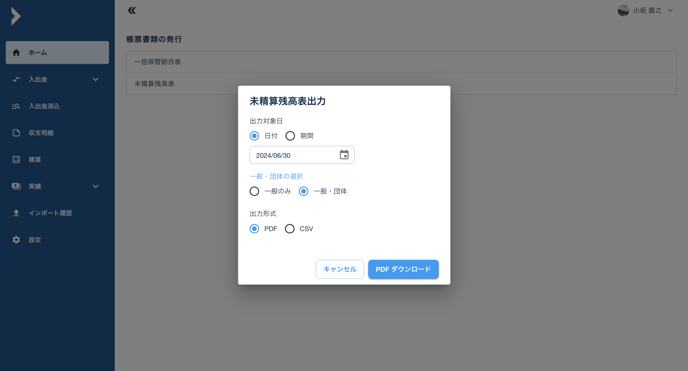Click the 出力形式 label
688x371 pixels.
coord(263,214)
